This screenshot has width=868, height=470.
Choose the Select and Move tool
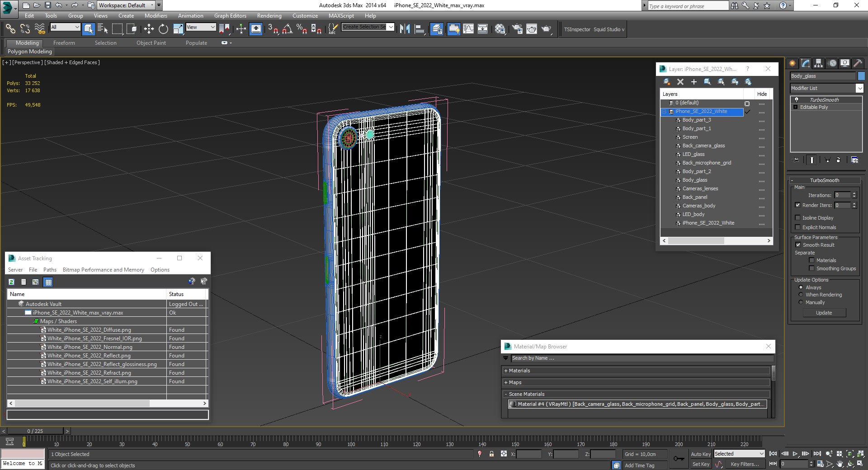149,29
